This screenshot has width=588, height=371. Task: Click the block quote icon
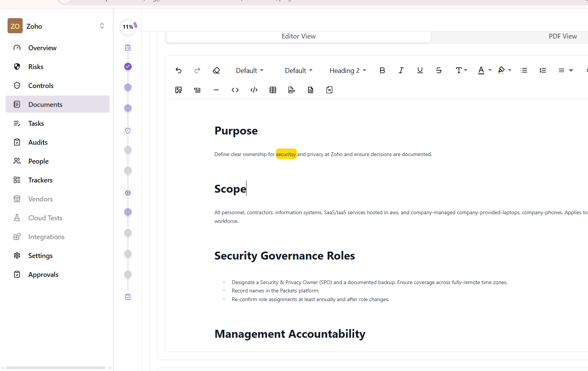tap(197, 90)
